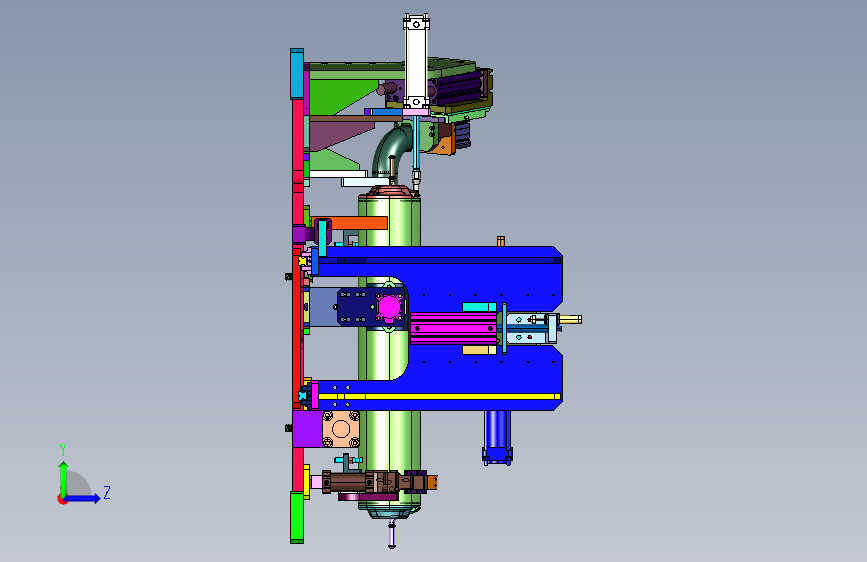
Task: Select the light green vertical tank body
Action: (389, 354)
